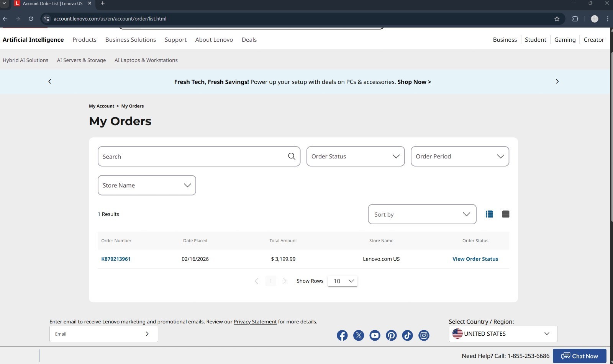Expand the Order Status dropdown
613x364 pixels.
coord(356,156)
